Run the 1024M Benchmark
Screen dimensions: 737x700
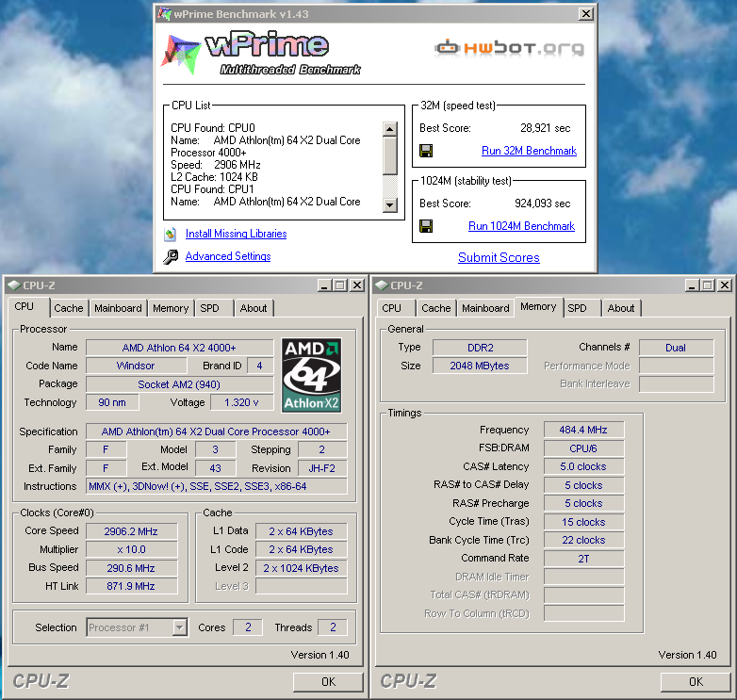tap(521, 226)
